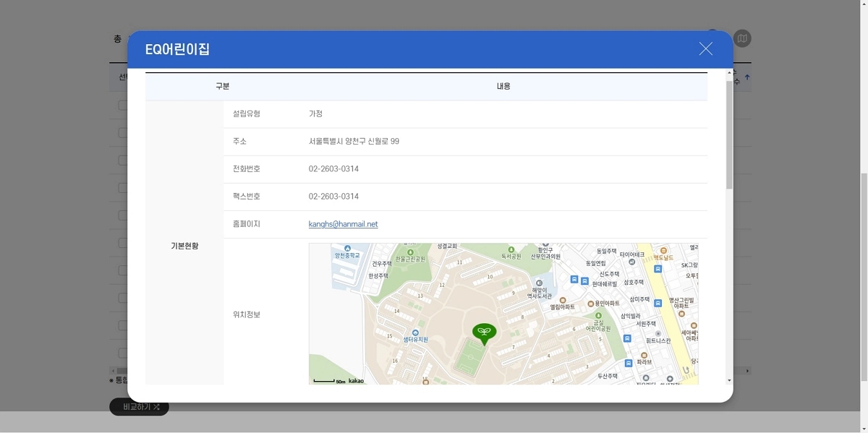Click the 기본현황 section label

pos(184,246)
